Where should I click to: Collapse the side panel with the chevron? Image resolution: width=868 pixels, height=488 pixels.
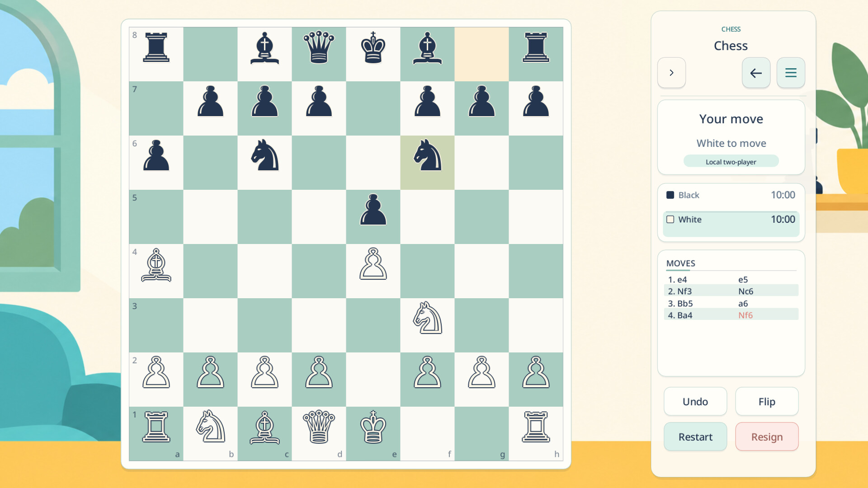(x=671, y=73)
